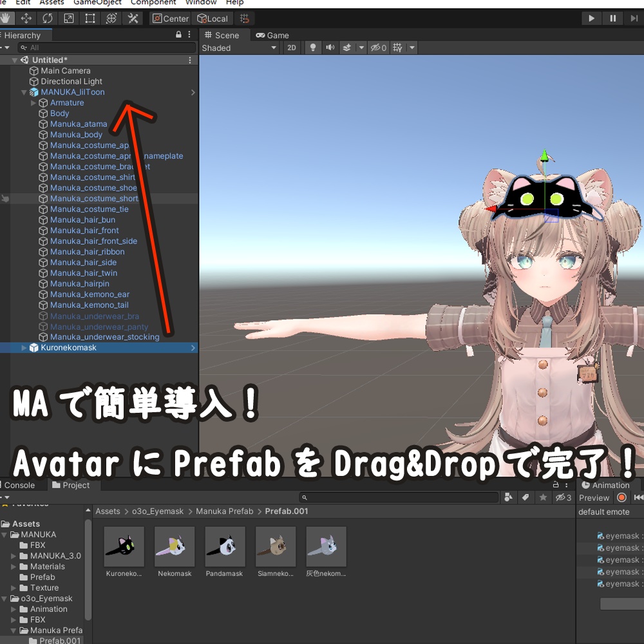This screenshot has height=644, width=644.
Task: Select the Hand tool in the toolbar
Action: pos(6,18)
